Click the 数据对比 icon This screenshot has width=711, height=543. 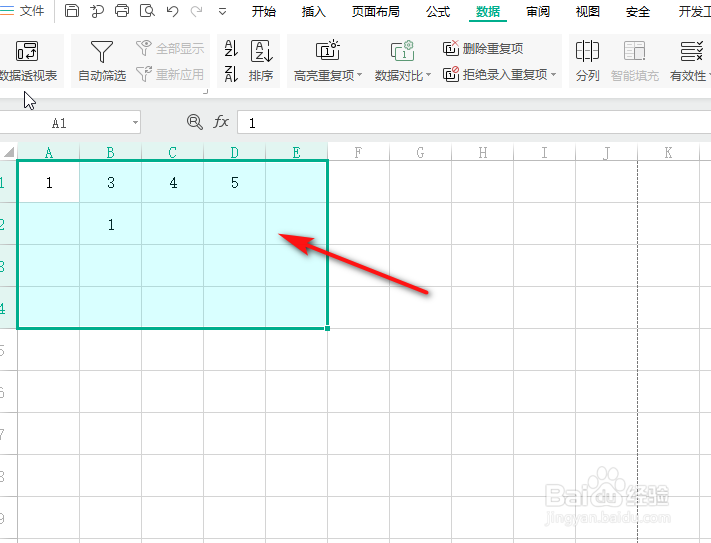coord(402,50)
